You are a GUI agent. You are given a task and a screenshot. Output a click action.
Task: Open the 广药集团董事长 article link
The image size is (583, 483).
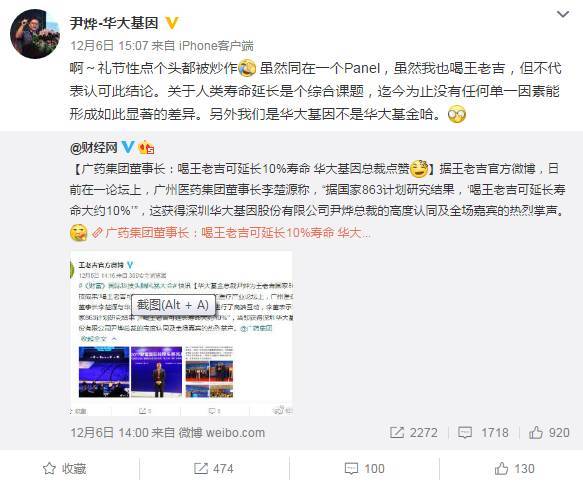238,233
